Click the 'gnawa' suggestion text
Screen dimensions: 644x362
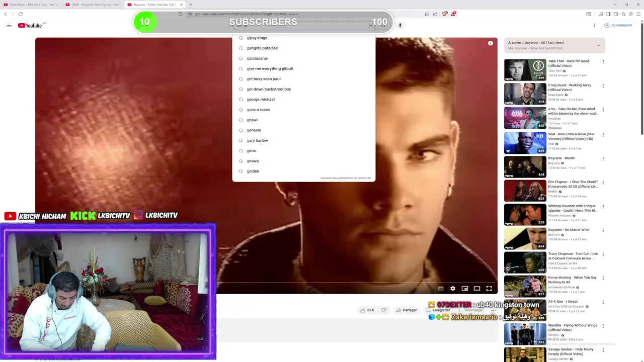click(x=253, y=161)
